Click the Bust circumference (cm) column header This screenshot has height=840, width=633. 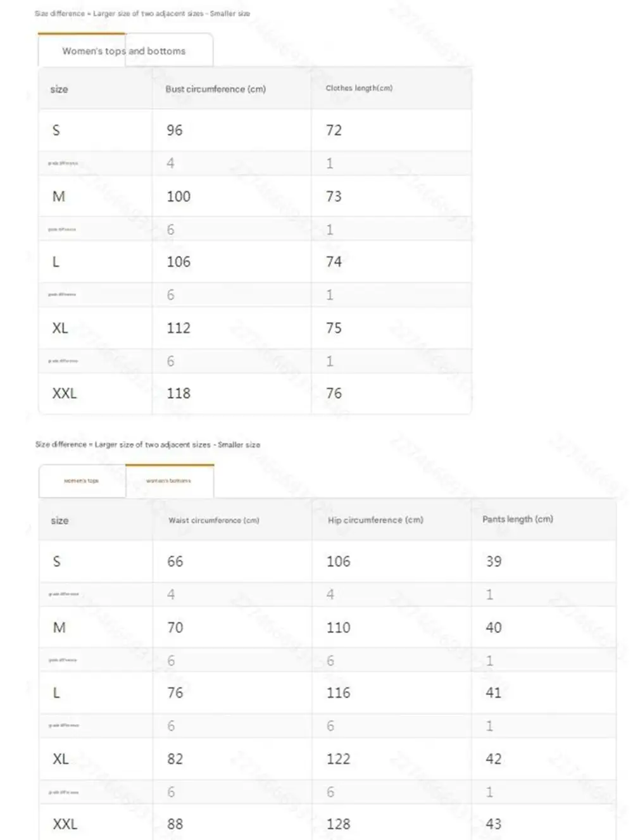(216, 89)
